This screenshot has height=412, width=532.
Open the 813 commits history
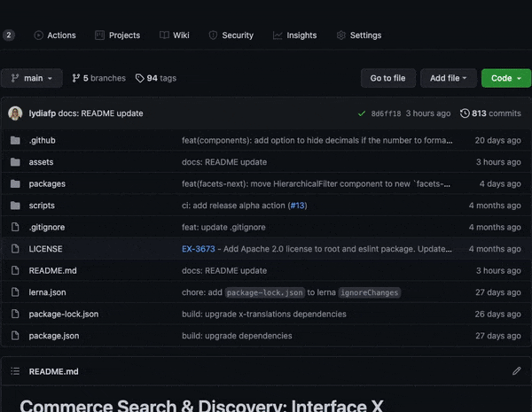click(x=490, y=113)
